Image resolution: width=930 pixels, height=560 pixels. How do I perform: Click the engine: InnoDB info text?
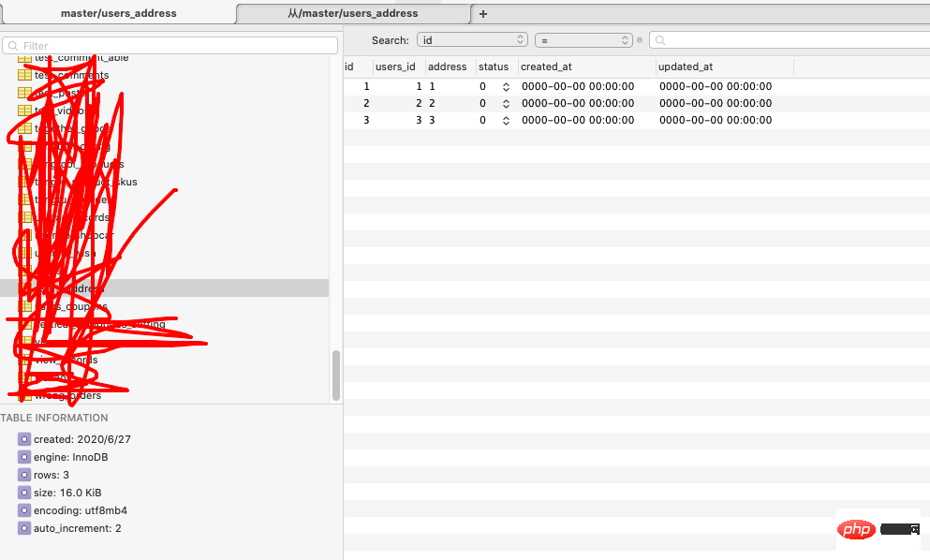click(70, 457)
